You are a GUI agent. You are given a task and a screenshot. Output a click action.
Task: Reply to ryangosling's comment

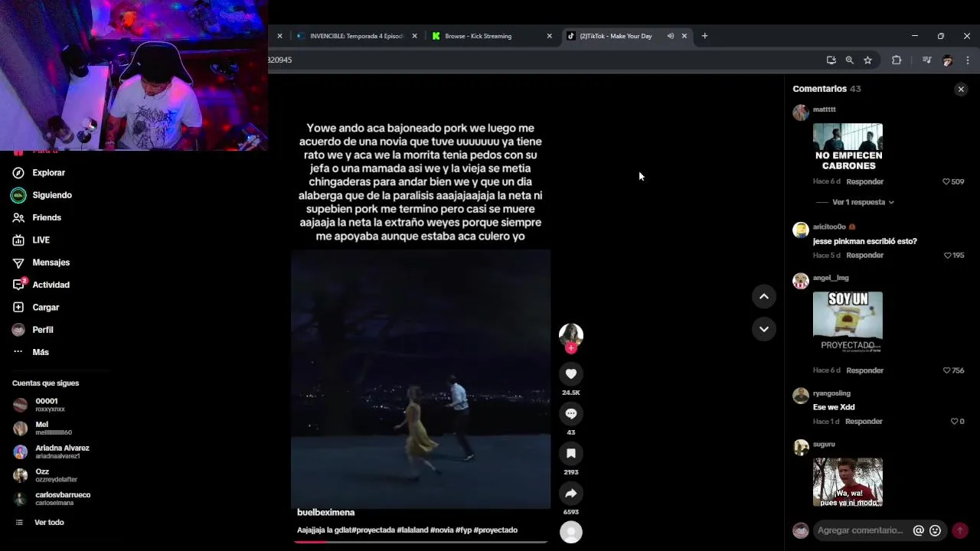coord(864,422)
